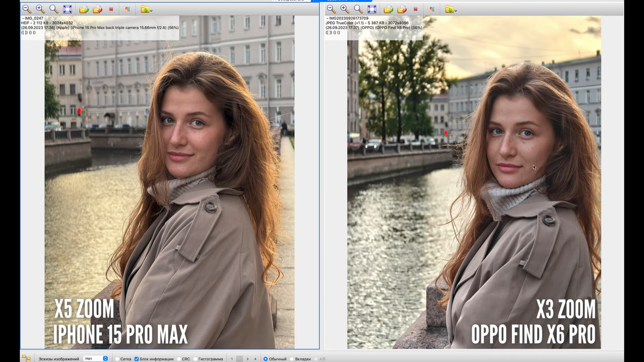Select the 'Обычный' radio option

tap(266, 359)
